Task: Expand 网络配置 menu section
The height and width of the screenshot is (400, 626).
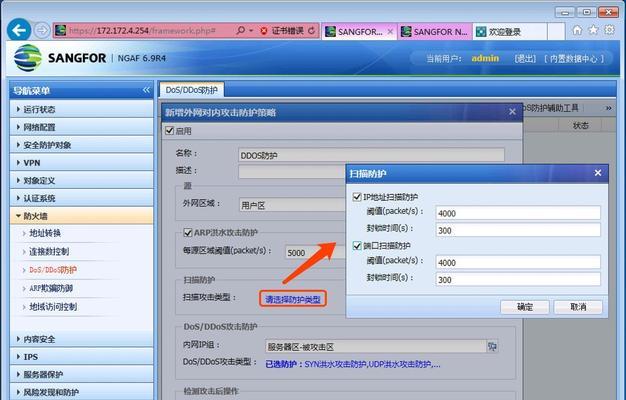Action: [81, 127]
